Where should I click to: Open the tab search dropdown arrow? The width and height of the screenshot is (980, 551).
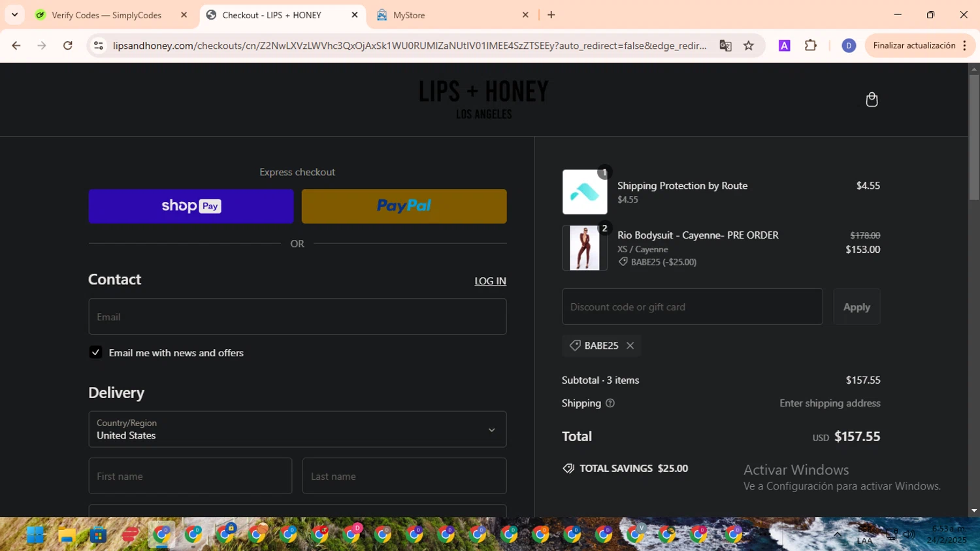pos(14,15)
